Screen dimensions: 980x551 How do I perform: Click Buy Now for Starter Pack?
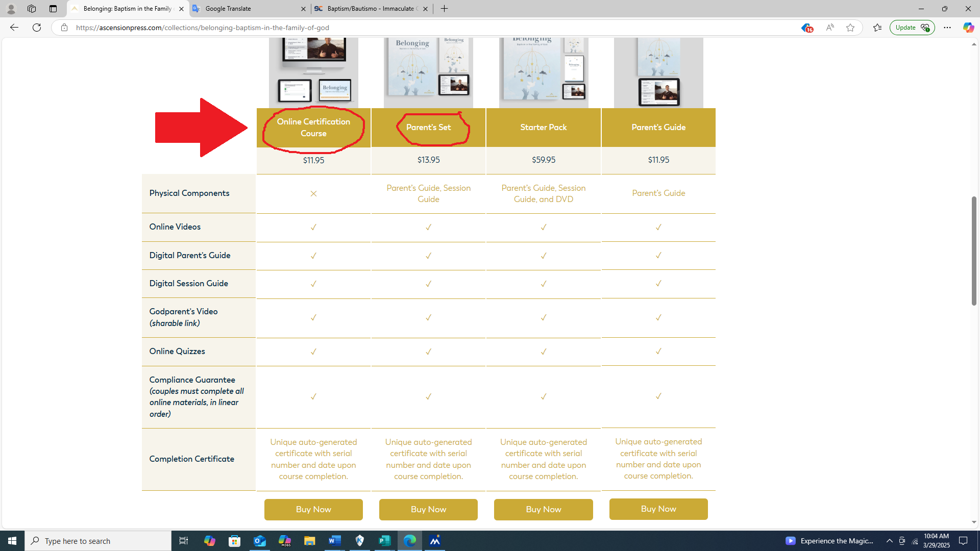click(x=543, y=509)
